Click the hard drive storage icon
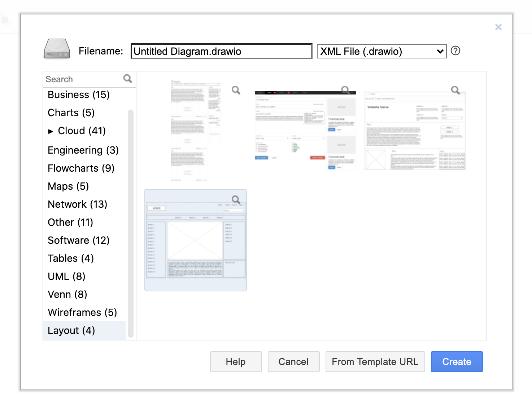 [57, 49]
